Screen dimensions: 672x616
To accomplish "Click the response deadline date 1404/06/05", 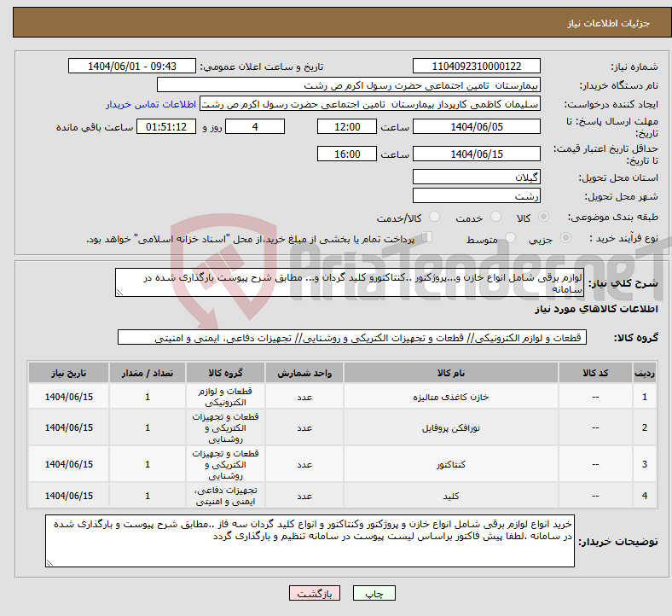I will click(476, 126).
